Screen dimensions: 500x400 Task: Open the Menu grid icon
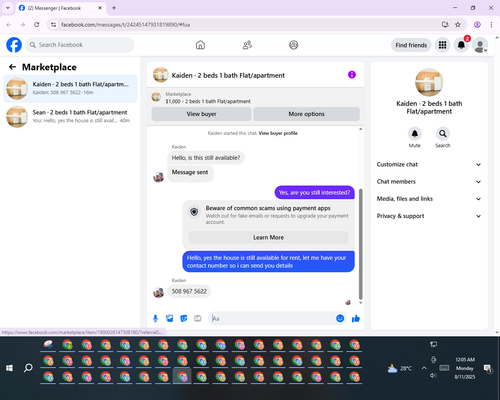pyautogui.click(x=442, y=45)
